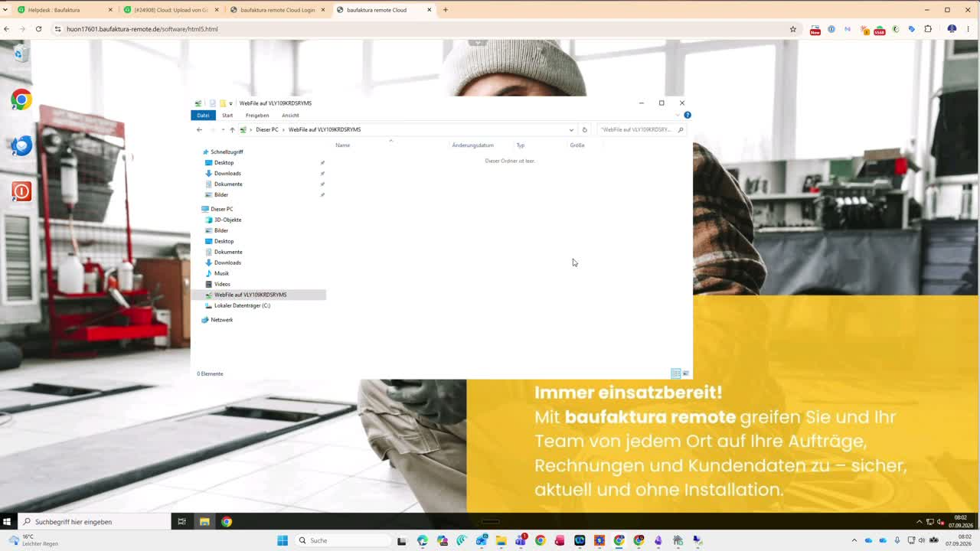Screen dimensions: 980x551
Task: Open a new Chrome tab
Action: pyautogui.click(x=446, y=10)
